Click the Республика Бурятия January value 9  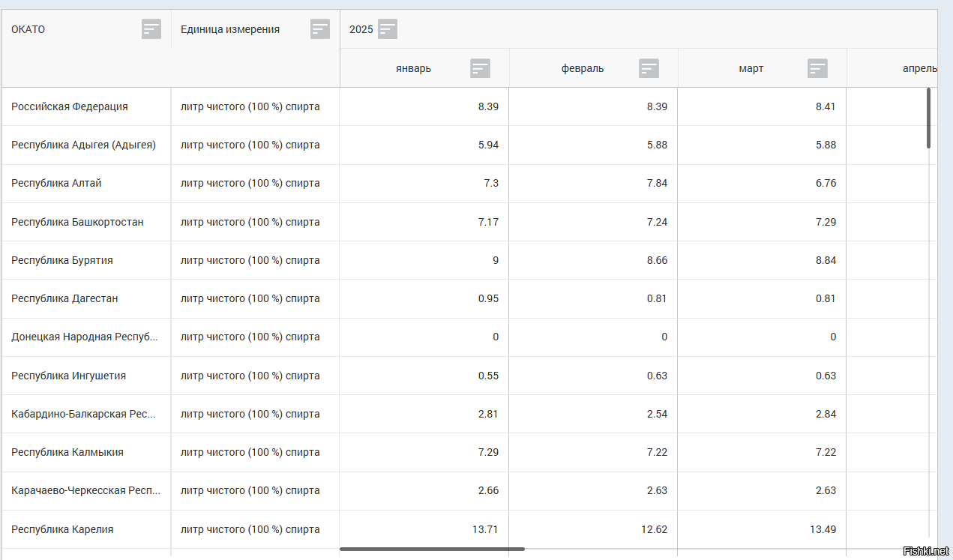point(495,260)
